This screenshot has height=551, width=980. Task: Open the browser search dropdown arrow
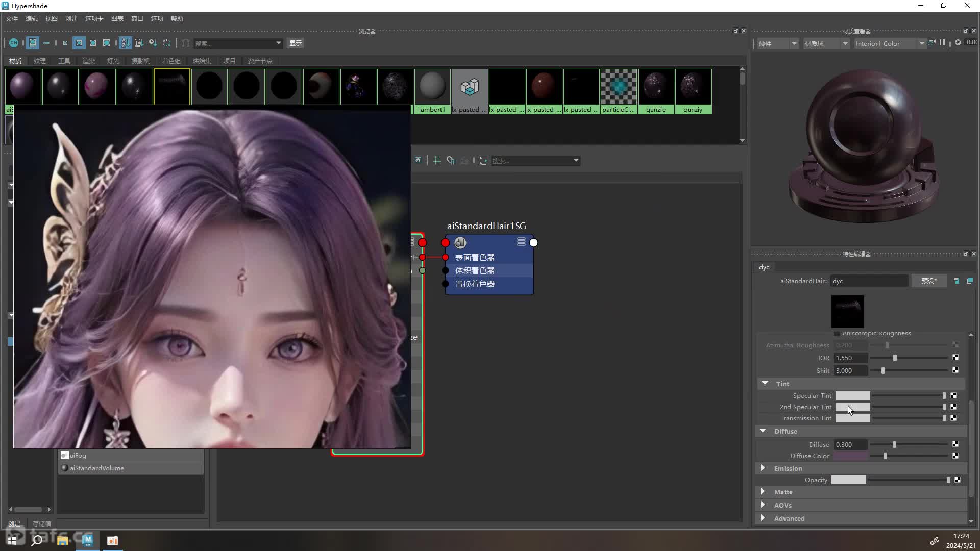[x=279, y=43]
